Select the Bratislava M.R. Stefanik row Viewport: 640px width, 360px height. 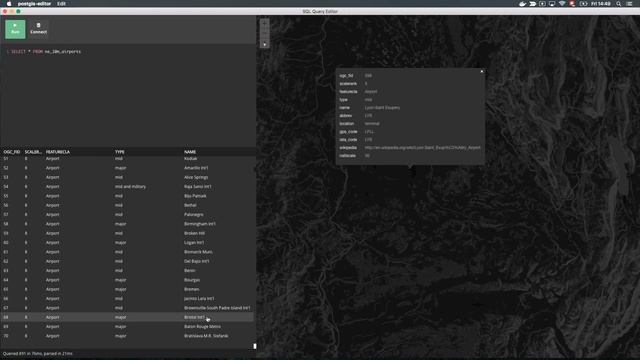tap(127, 336)
